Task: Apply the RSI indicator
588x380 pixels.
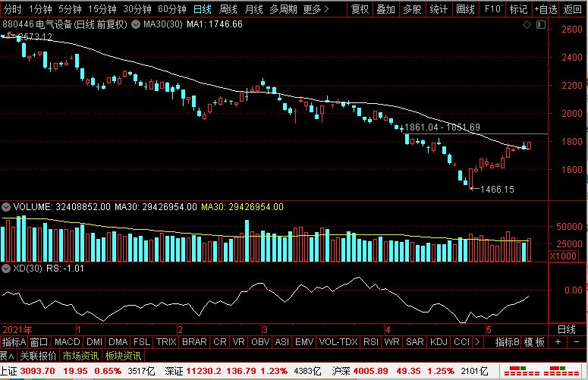Action: 371,342
